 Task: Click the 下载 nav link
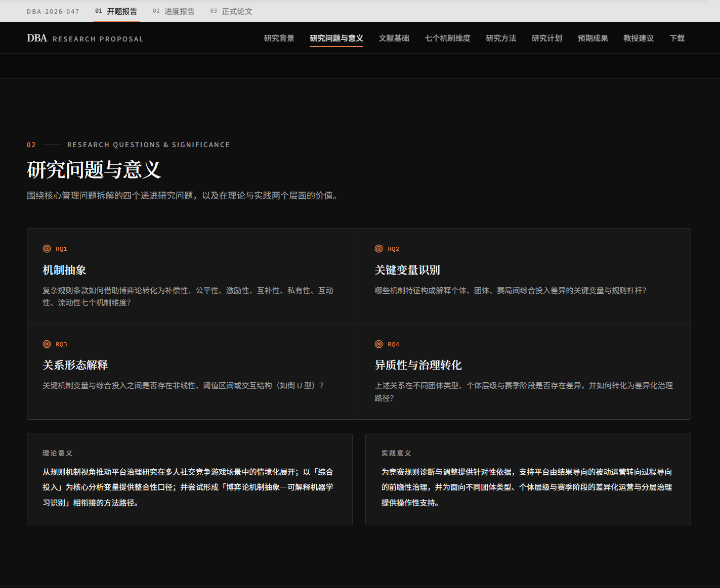click(x=677, y=38)
